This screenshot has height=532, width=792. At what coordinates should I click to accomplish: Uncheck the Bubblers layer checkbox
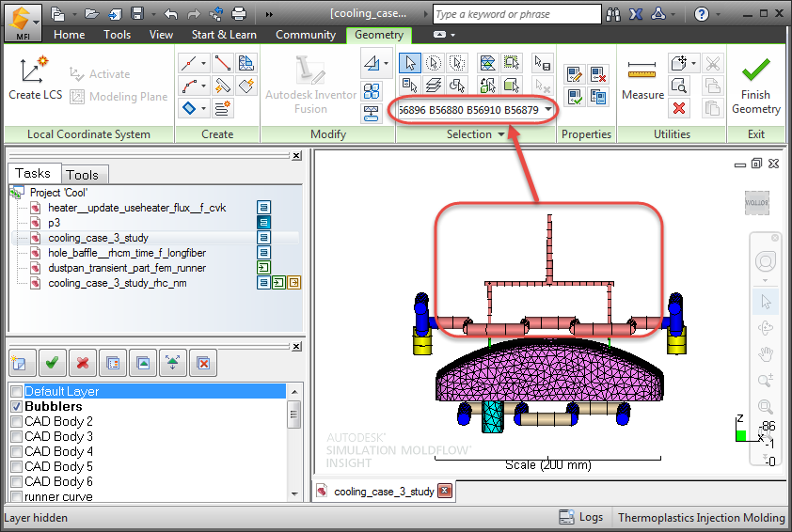[17, 407]
